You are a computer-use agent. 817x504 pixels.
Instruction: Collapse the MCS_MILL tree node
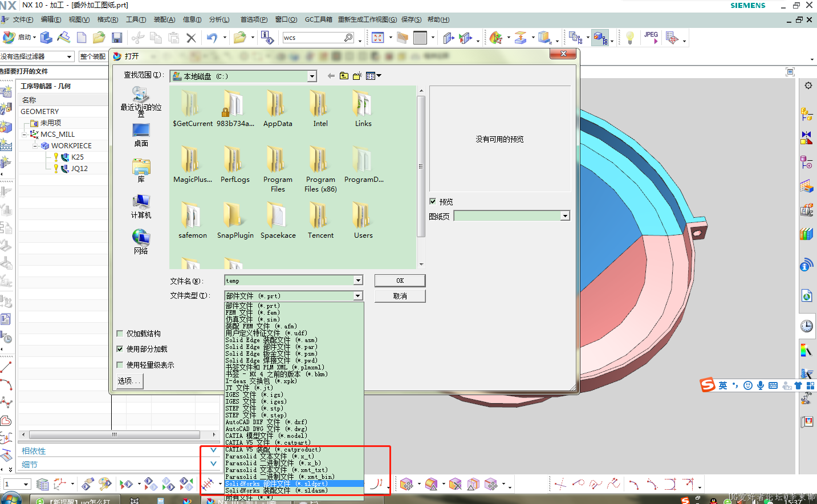pos(25,135)
